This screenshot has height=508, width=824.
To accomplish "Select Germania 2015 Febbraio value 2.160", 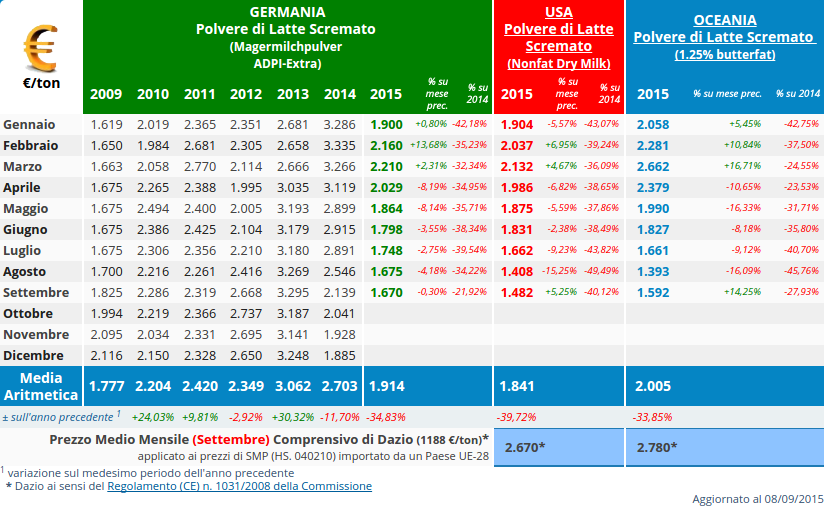I will [386, 145].
